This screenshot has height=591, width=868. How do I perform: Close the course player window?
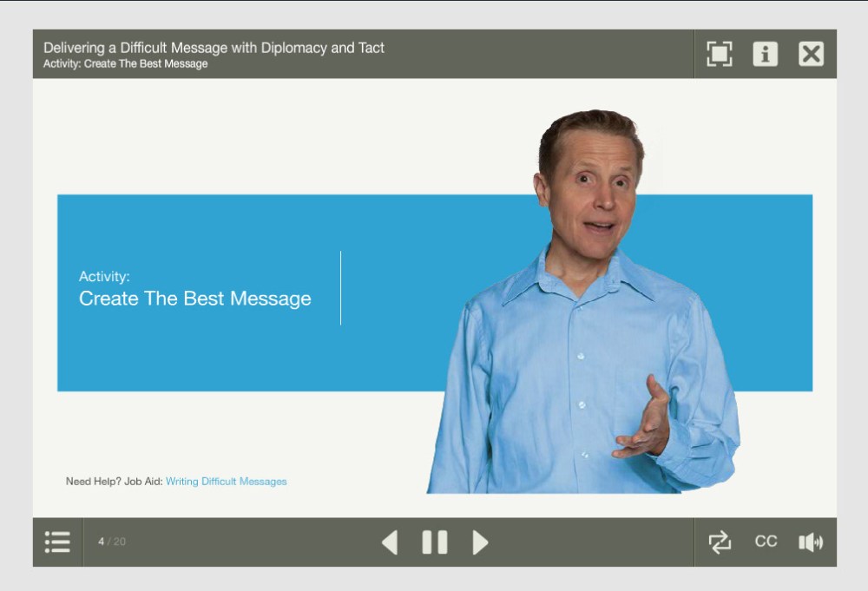click(811, 54)
